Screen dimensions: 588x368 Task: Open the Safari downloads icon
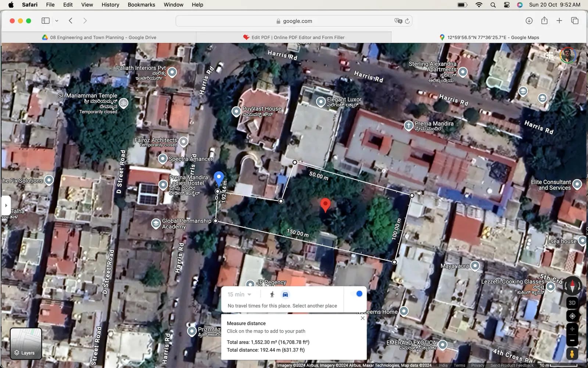[x=529, y=21]
